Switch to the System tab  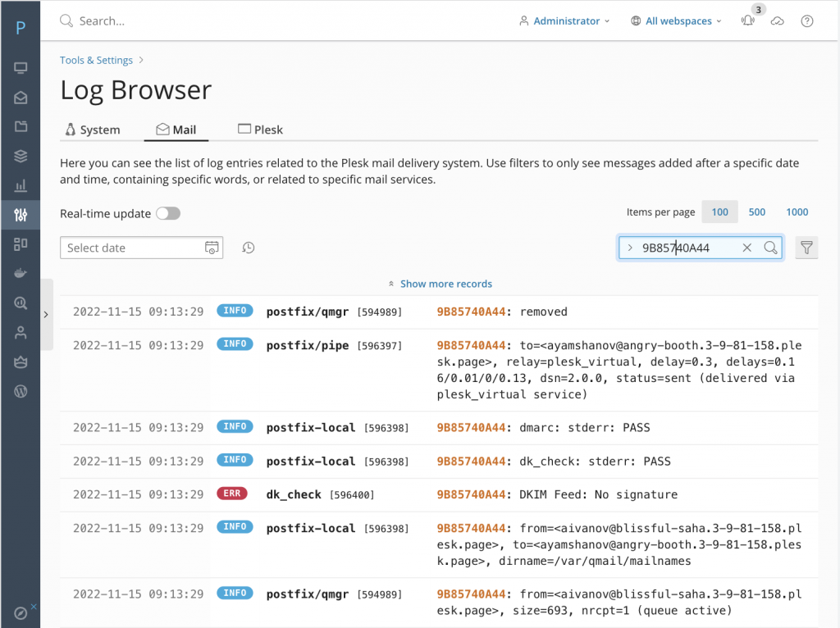click(93, 130)
